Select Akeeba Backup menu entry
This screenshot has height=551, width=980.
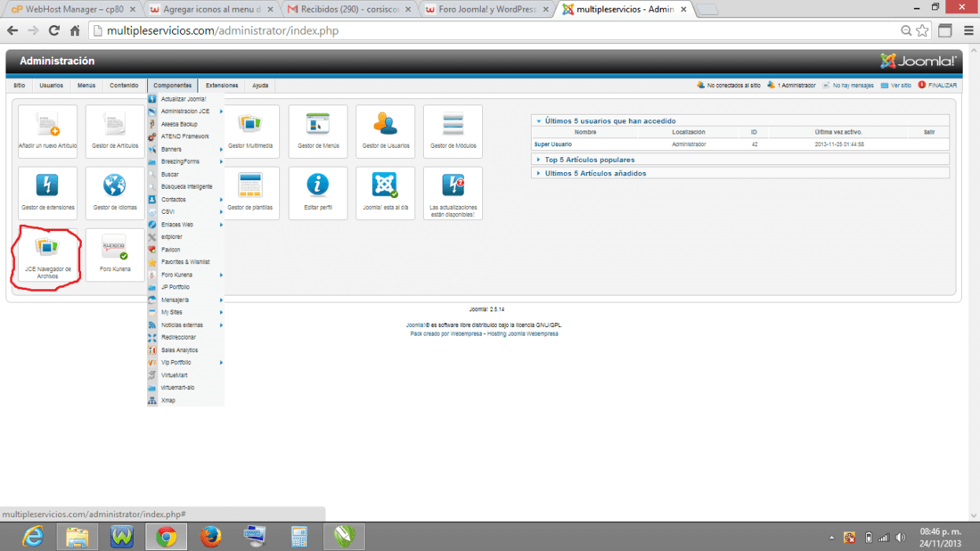[x=185, y=124]
